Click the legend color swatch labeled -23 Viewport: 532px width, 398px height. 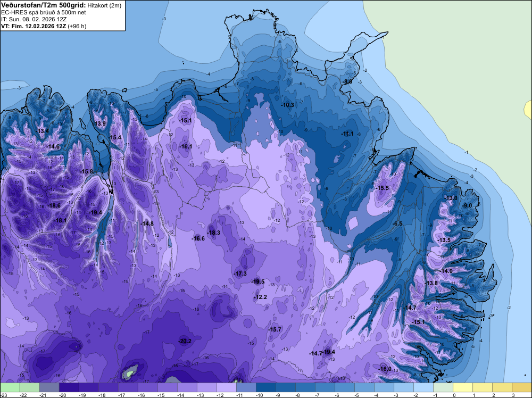tap(10, 387)
